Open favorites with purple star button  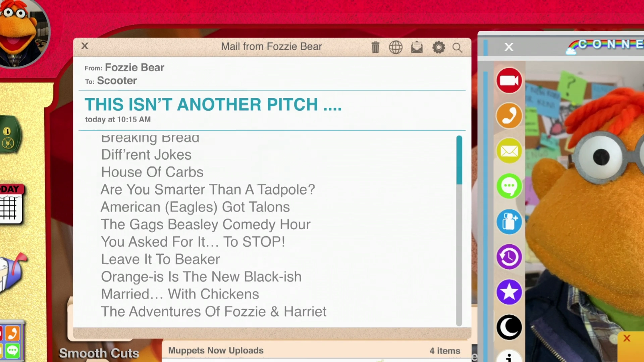click(509, 292)
